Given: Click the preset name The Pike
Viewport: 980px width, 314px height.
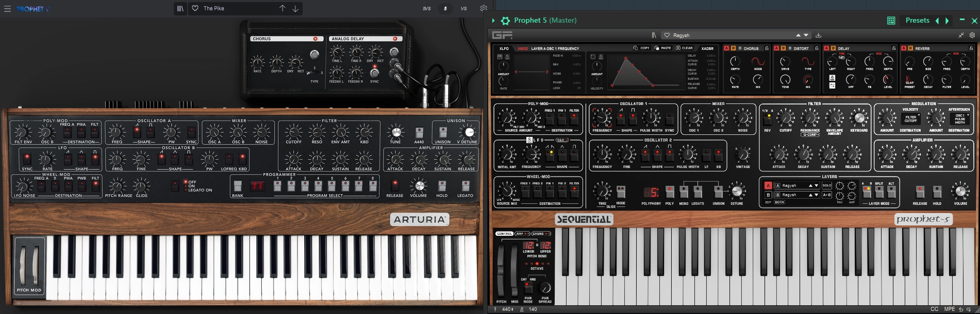Looking at the screenshot, I should [x=213, y=8].
